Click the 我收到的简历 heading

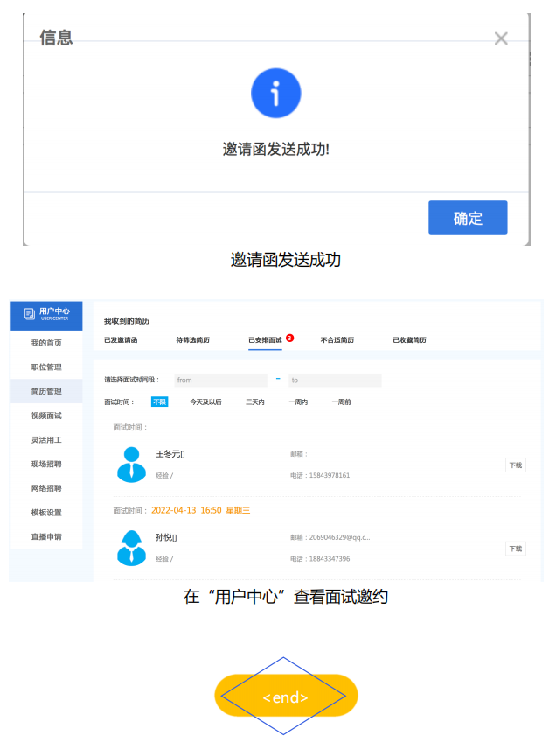click(x=127, y=320)
